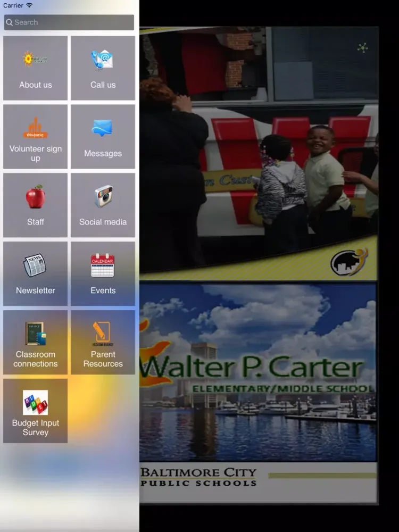399x532 pixels.
Task: Select the Parent Resources label
Action: coord(103,359)
